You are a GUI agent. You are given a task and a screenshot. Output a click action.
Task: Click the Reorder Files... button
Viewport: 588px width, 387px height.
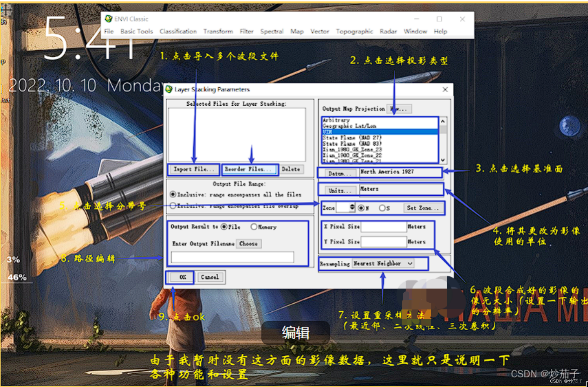pos(250,169)
